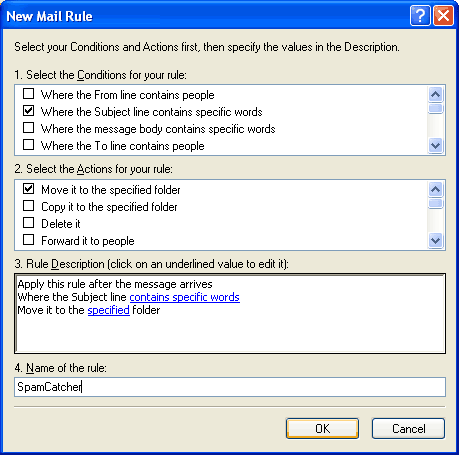459x455 pixels.
Task: Click Actions list scroll up arrow
Action: pyautogui.click(x=435, y=190)
